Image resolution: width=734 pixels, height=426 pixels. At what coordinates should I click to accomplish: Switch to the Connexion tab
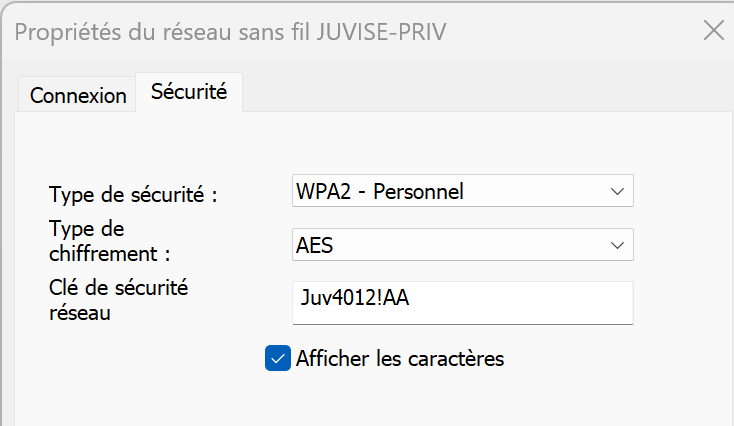78,96
